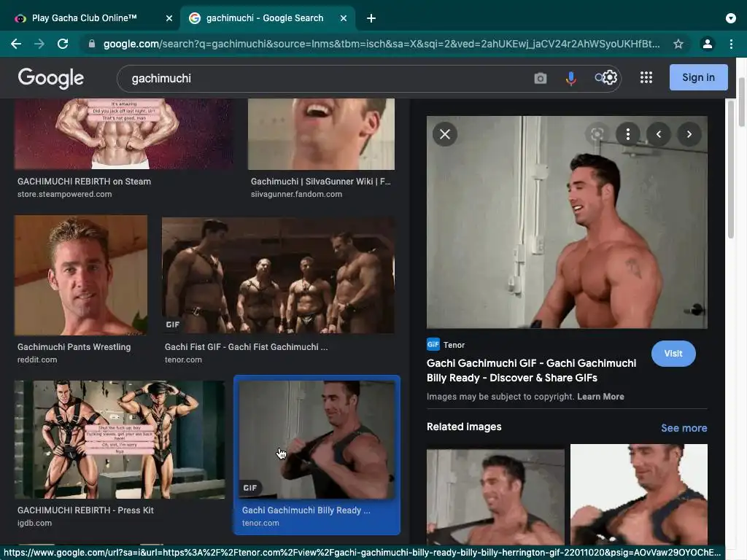The image size is (747, 560).
Task: Open the preview image's three-dot options
Action: [628, 134]
